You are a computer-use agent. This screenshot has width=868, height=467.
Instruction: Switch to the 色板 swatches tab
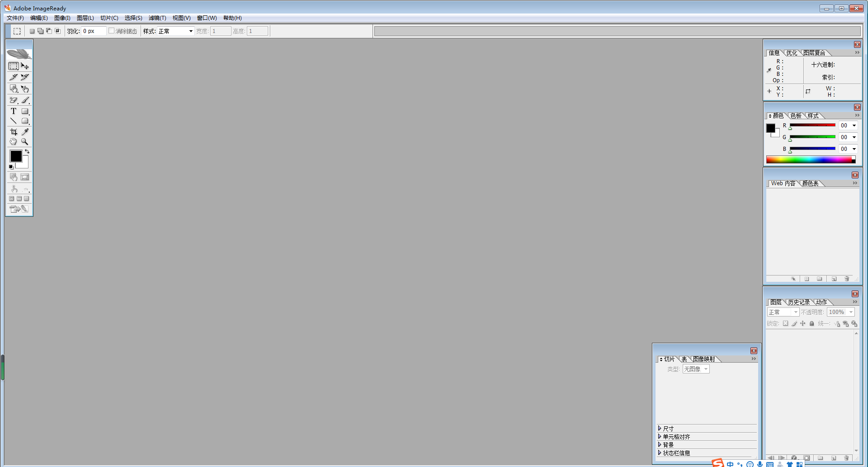796,116
